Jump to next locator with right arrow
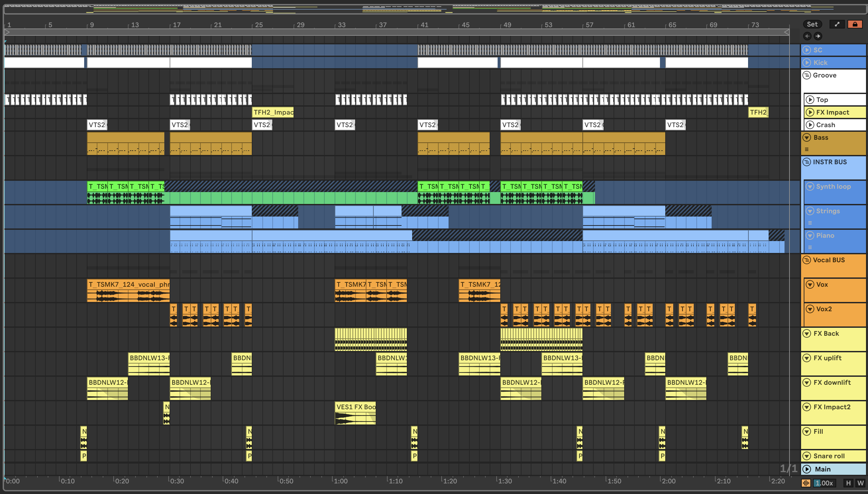Image resolution: width=868 pixels, height=494 pixels. [818, 36]
